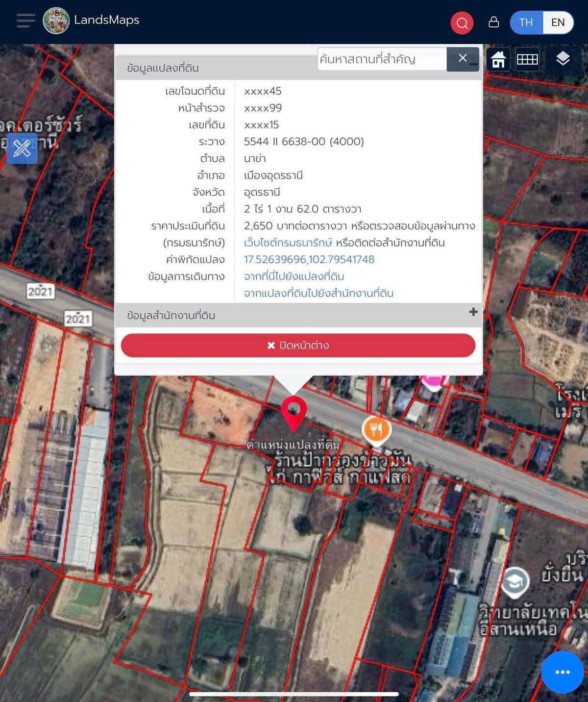
Task: Click the ปิดหน้าต่าง close window button
Action: click(298, 346)
